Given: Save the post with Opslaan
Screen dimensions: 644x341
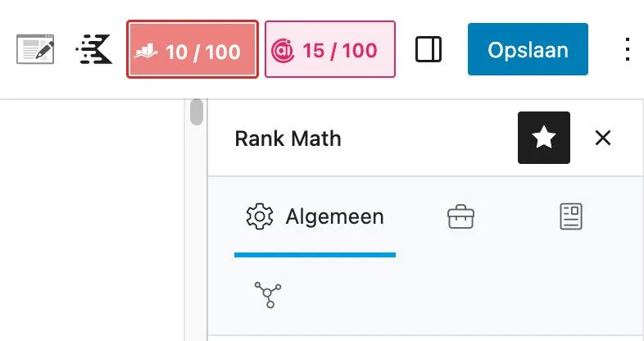Looking at the screenshot, I should click(x=528, y=50).
